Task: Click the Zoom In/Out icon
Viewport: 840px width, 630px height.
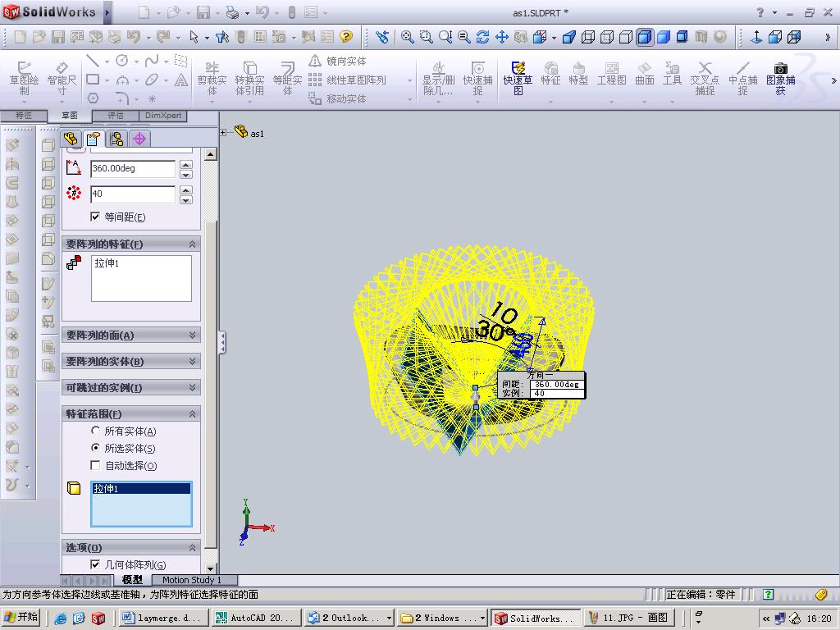Action: coord(445,37)
